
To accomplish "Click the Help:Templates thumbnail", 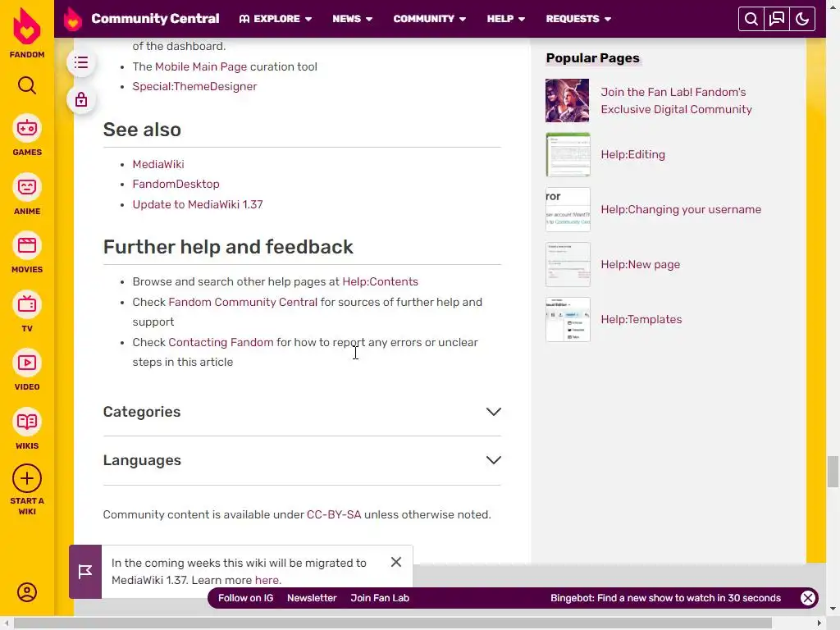I will (x=568, y=319).
